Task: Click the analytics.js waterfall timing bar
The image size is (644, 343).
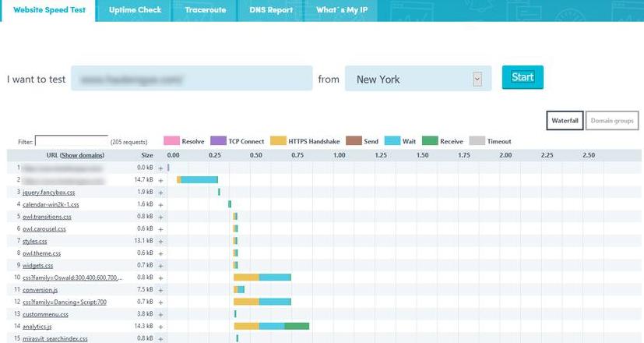Action: click(272, 327)
